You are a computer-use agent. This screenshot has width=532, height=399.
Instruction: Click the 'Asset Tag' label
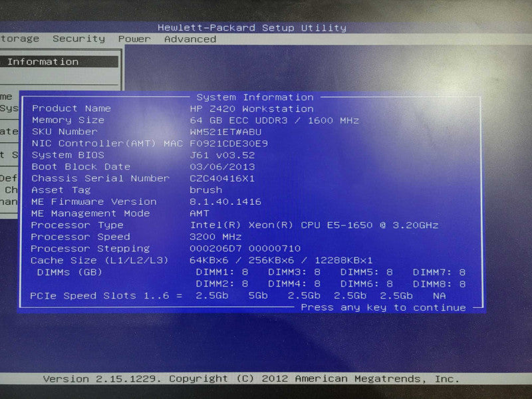[61, 190]
